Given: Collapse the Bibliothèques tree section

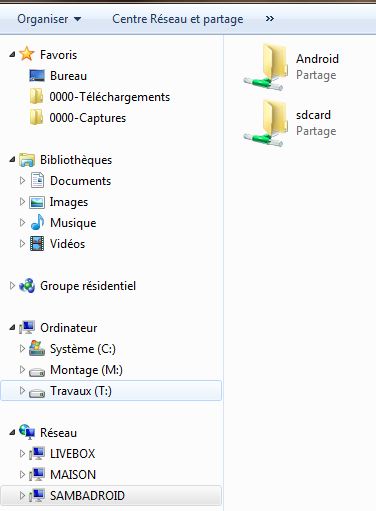Looking at the screenshot, I should [x=12, y=160].
